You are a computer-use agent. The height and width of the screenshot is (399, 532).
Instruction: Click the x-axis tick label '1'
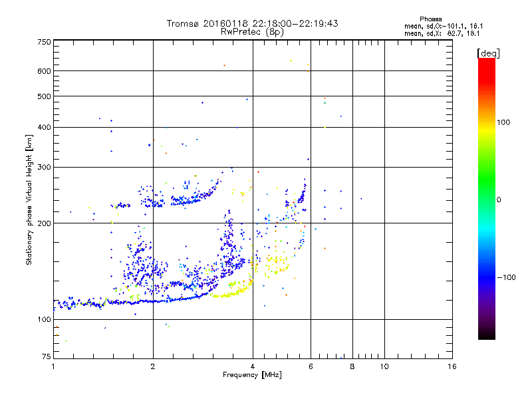coord(53,366)
